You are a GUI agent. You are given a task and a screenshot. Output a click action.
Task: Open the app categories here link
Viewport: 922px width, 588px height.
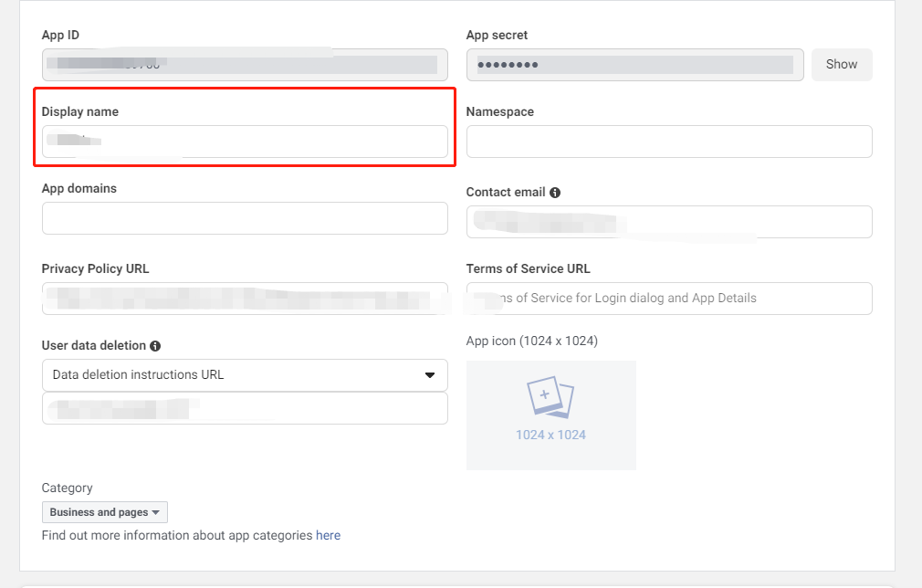(328, 535)
